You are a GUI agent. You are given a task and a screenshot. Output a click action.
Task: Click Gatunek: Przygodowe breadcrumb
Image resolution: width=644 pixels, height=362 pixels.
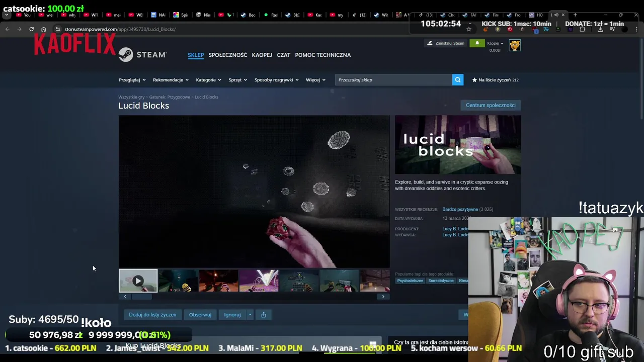(170, 97)
